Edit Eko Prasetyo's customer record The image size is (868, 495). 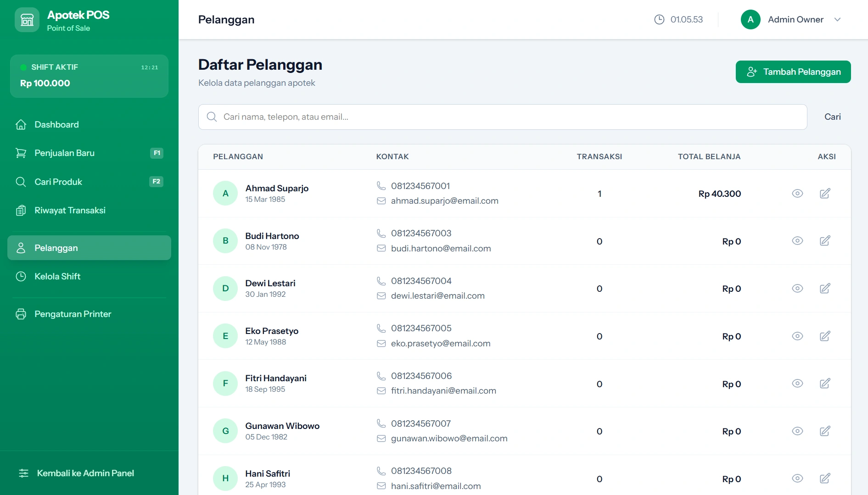point(825,336)
